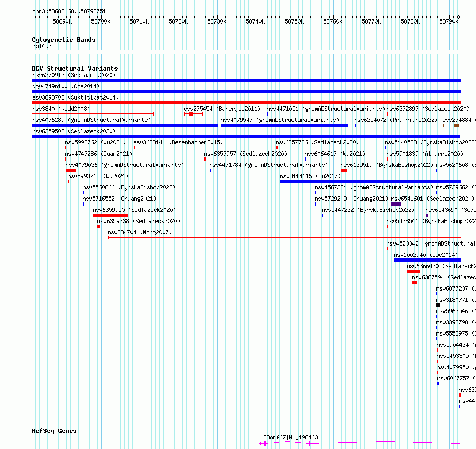Select the brown esv274884 variant glyph
Viewport: 476px width, 449px height.
point(452,125)
